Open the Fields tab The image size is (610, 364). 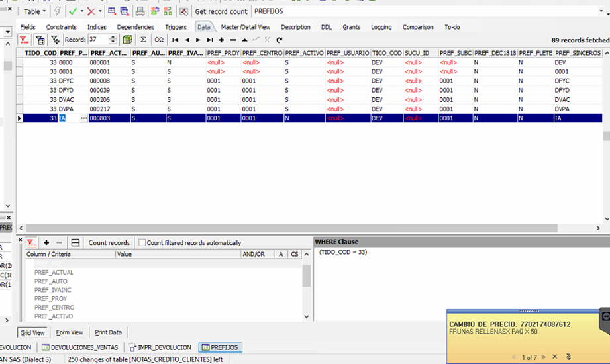pyautogui.click(x=28, y=27)
